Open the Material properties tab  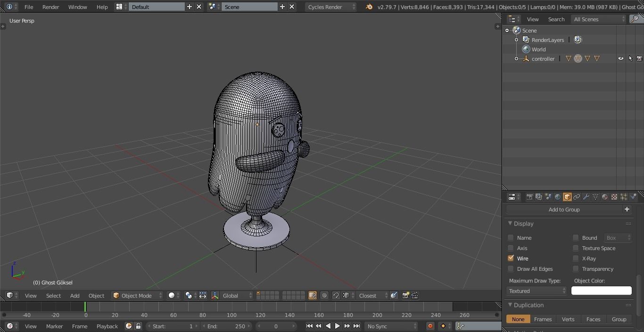(x=605, y=197)
